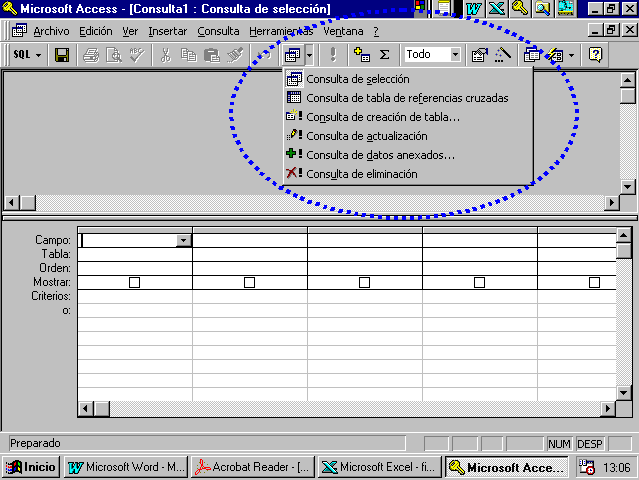
Task: Click the New Object lightning icon
Action: [x=555, y=55]
